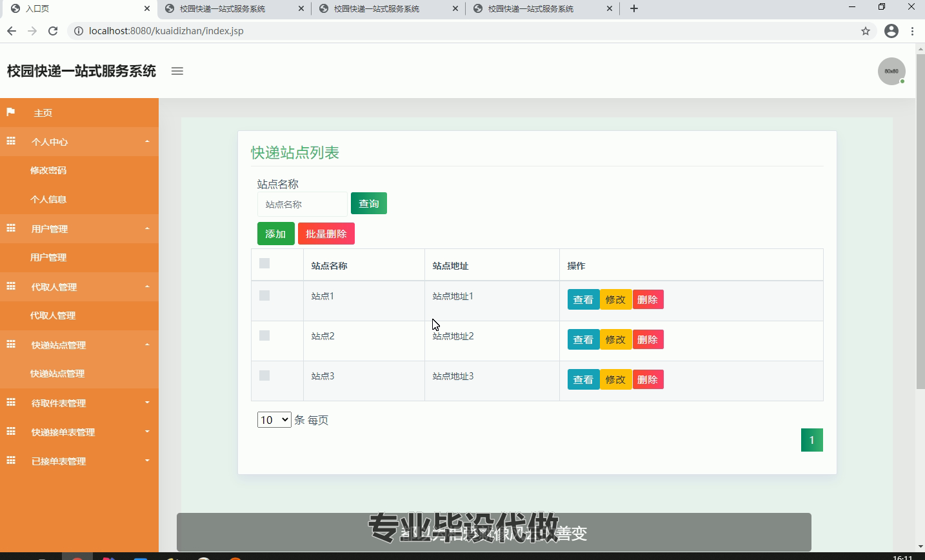Viewport: 925px width, 560px height.
Task: Open the rows-per-page dropdown showing 10
Action: click(x=274, y=420)
